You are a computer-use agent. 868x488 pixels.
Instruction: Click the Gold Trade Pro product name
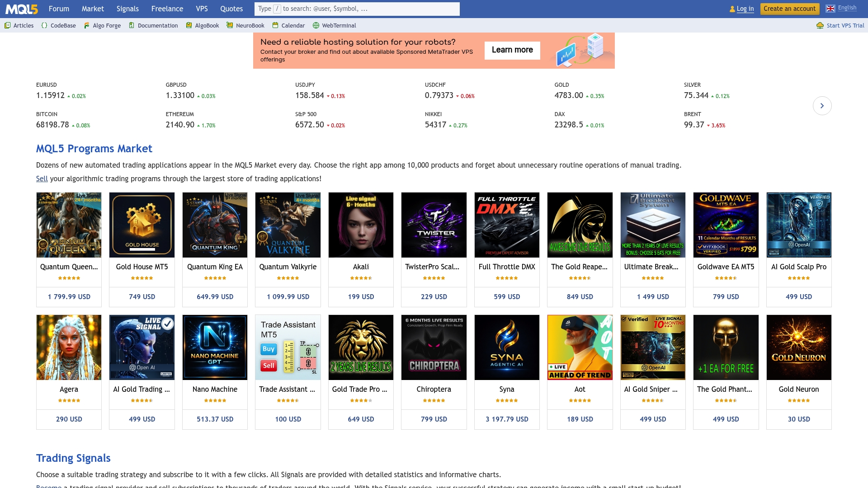tap(360, 389)
